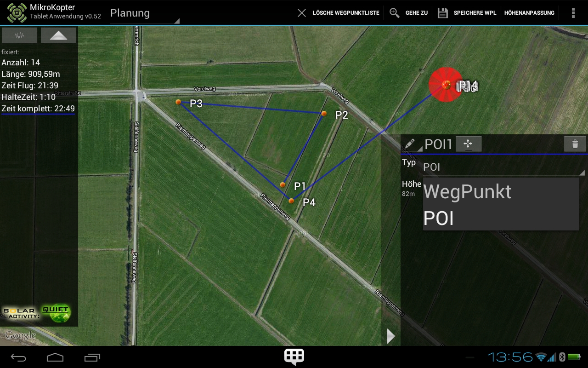Screen dimensions: 588x368
Task: Open the three-dot overflow menu
Action: pyautogui.click(x=573, y=13)
